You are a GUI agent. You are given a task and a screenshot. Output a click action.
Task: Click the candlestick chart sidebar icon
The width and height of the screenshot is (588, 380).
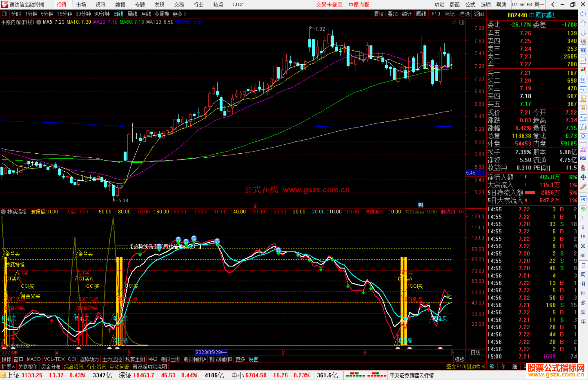pyautogui.click(x=583, y=70)
